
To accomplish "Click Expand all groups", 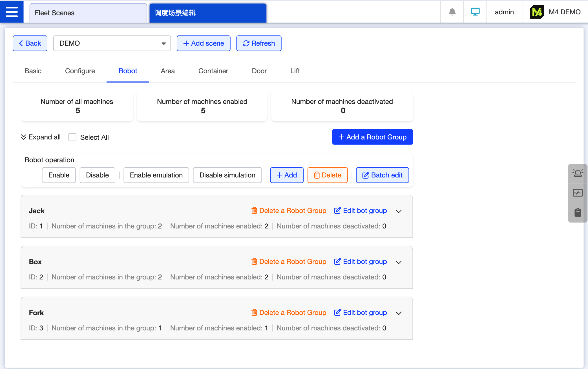I will [41, 137].
